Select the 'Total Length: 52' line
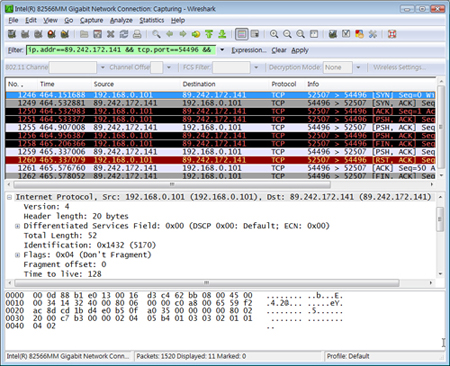Viewport: 450px width, 366px height. 60,236
